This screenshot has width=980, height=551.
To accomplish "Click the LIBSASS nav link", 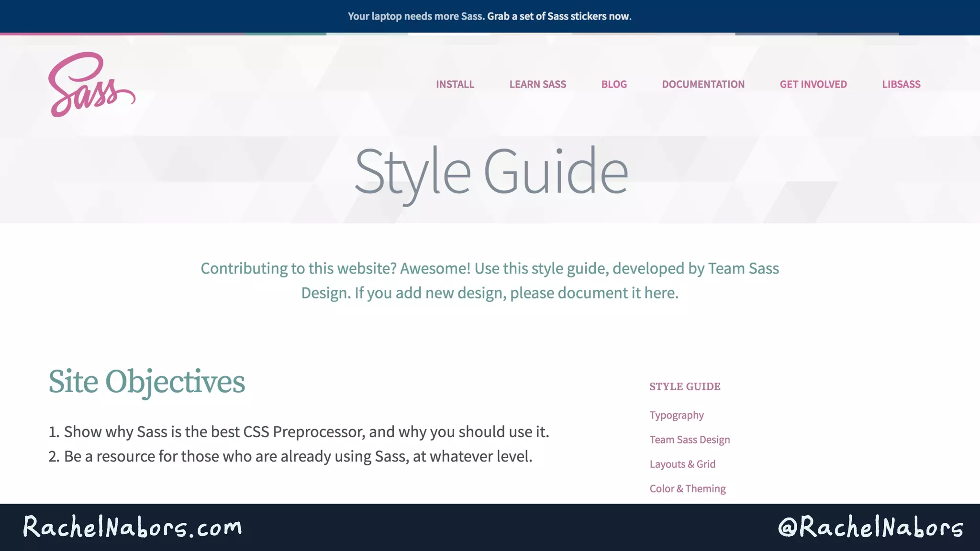I will pos(901,84).
